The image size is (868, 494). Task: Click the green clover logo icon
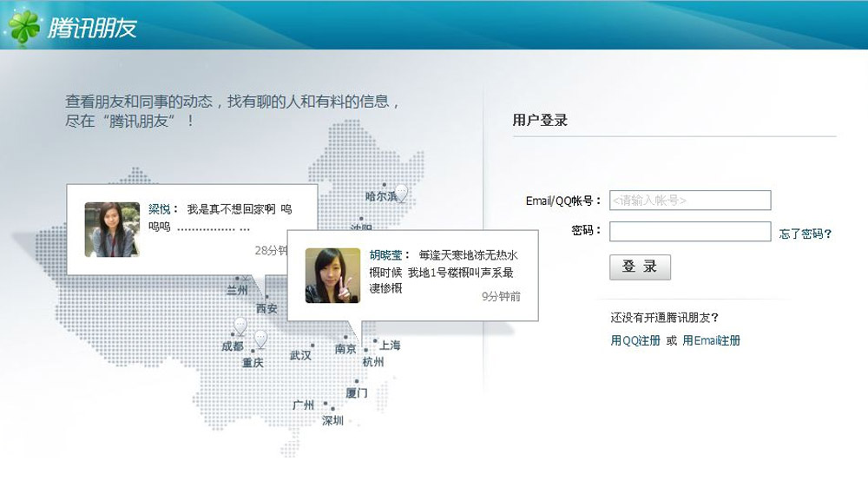(23, 26)
